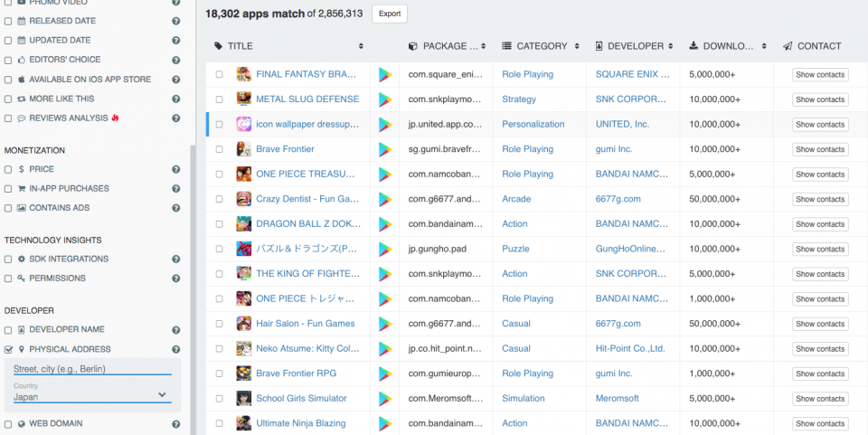
Task: Enable the Developer Name filter checkbox
Action: [x=8, y=330]
